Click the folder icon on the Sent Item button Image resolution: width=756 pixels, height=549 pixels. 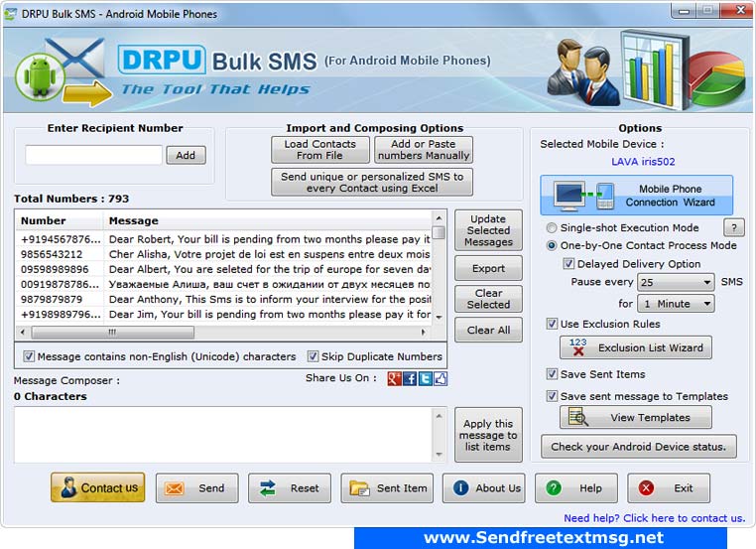coord(359,488)
